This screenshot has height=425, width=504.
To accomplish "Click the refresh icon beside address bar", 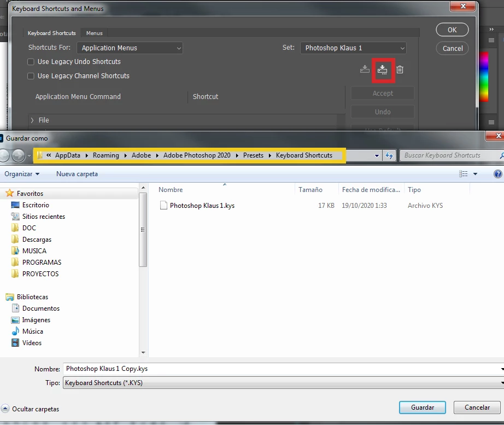I will point(389,156).
